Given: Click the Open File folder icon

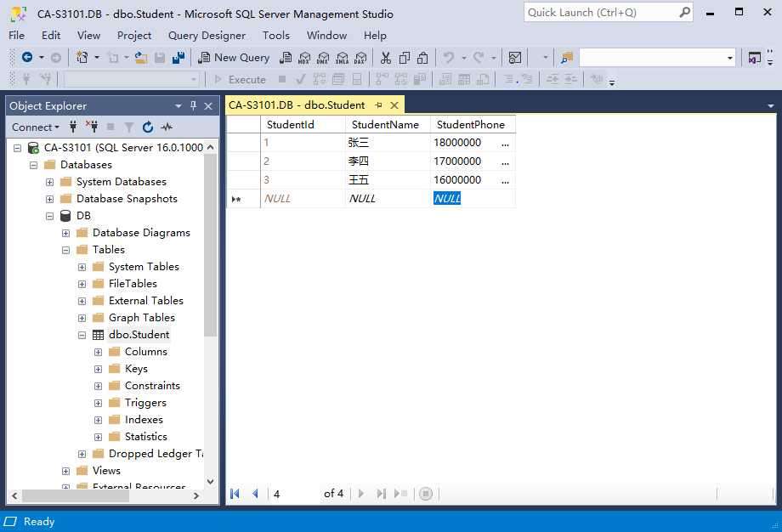Looking at the screenshot, I should click(141, 58).
